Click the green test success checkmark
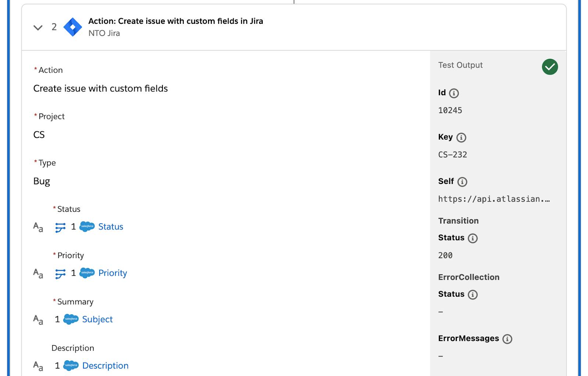This screenshot has height=376, width=588. (x=550, y=67)
